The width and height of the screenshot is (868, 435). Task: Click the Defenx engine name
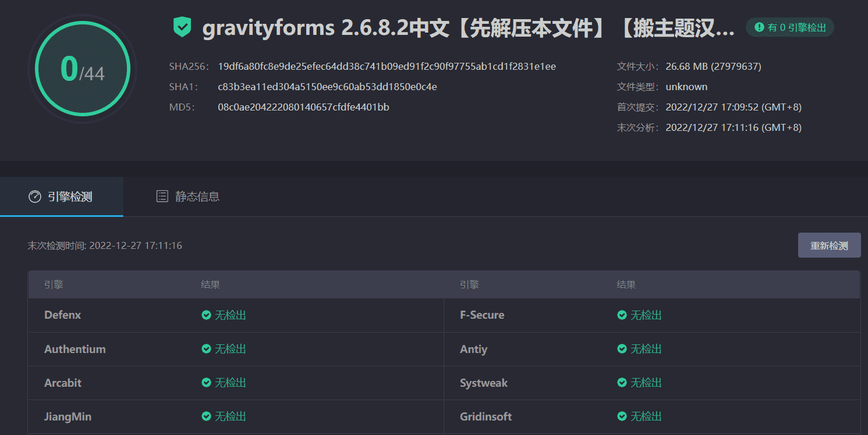pyautogui.click(x=63, y=315)
